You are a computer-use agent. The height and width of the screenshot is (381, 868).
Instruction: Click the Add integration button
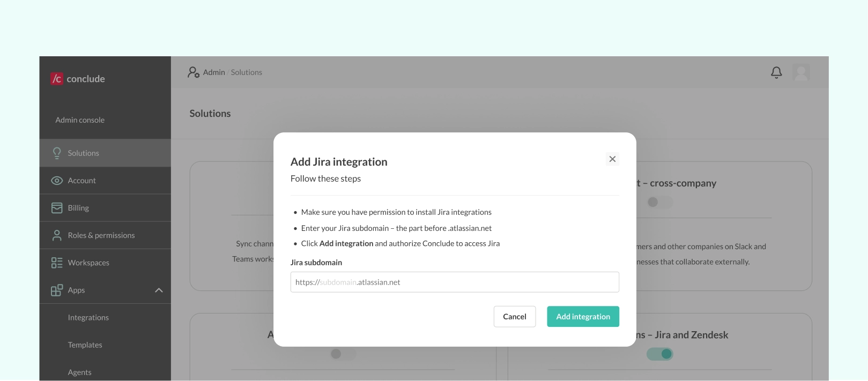[x=583, y=317]
